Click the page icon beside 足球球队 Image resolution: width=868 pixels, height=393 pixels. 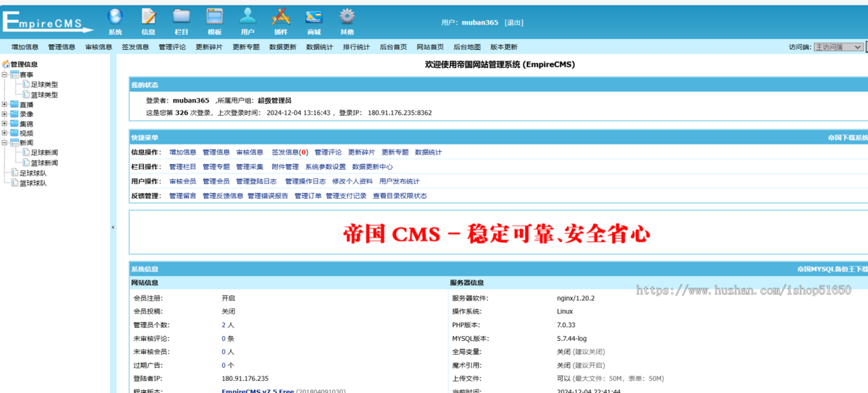(x=14, y=173)
